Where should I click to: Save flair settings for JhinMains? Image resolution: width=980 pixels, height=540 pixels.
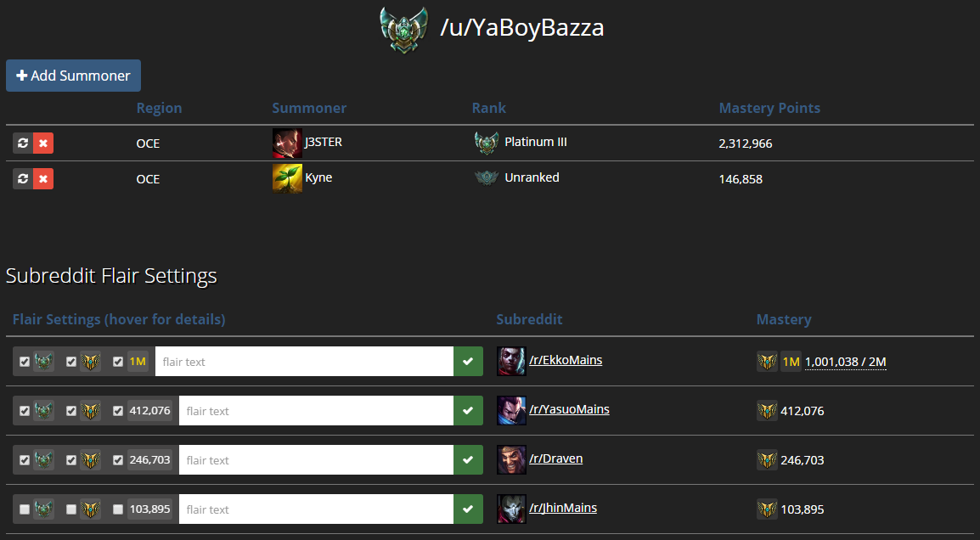(x=468, y=509)
